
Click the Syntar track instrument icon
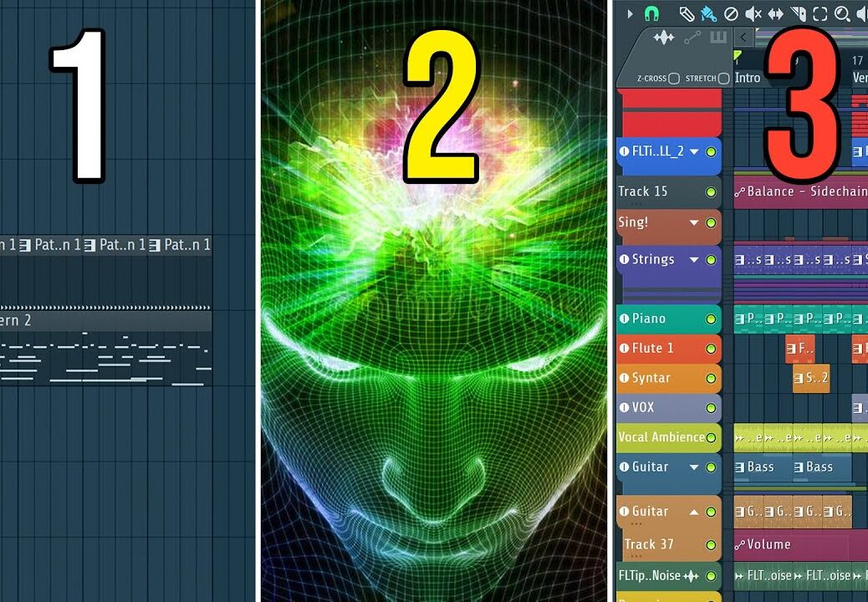[624, 378]
